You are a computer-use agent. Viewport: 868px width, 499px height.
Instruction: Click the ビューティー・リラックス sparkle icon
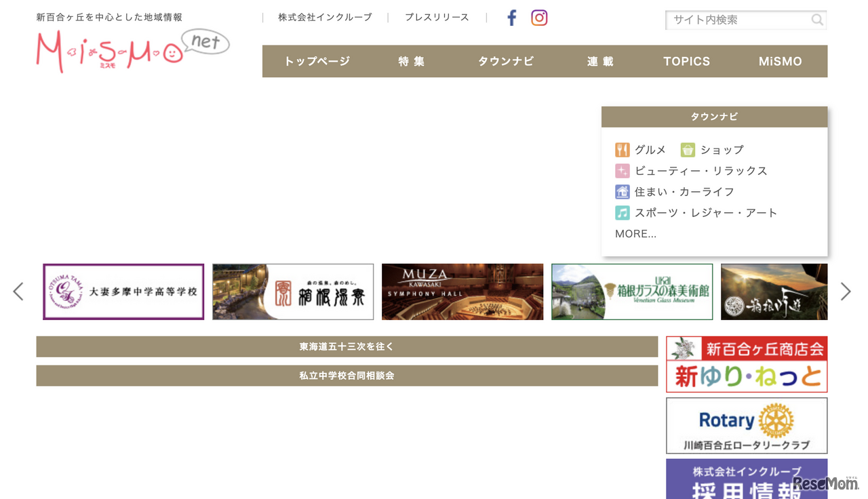tap(623, 171)
